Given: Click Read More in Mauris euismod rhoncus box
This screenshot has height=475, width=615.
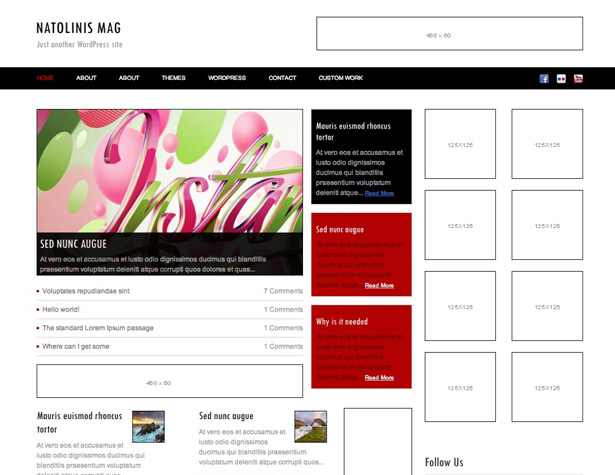Looking at the screenshot, I should point(379,193).
